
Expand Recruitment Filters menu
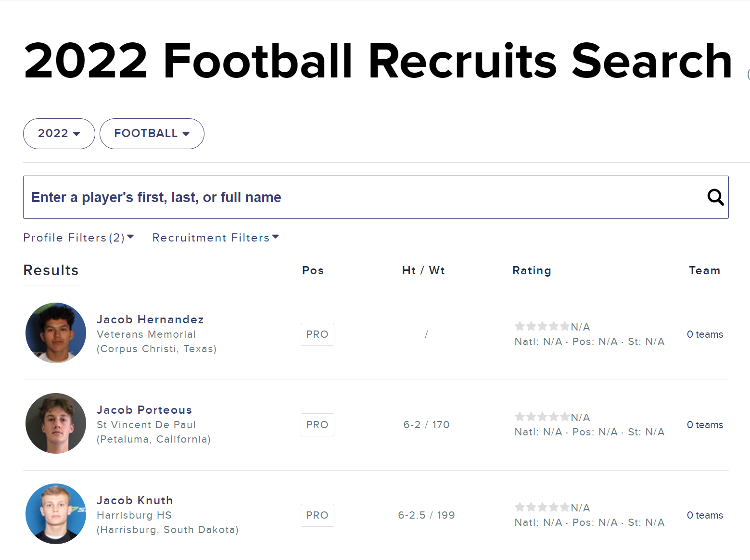pos(216,238)
